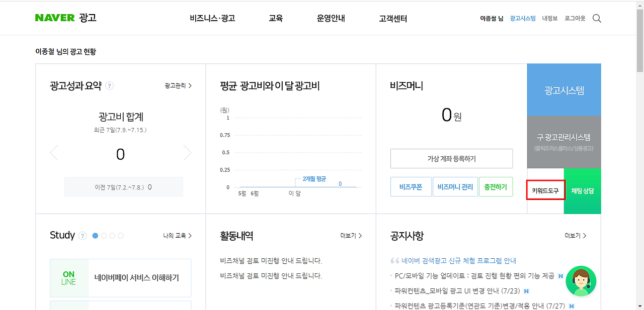Click the green 충전하기 button
Image resolution: width=644 pixels, height=310 pixels.
(496, 187)
